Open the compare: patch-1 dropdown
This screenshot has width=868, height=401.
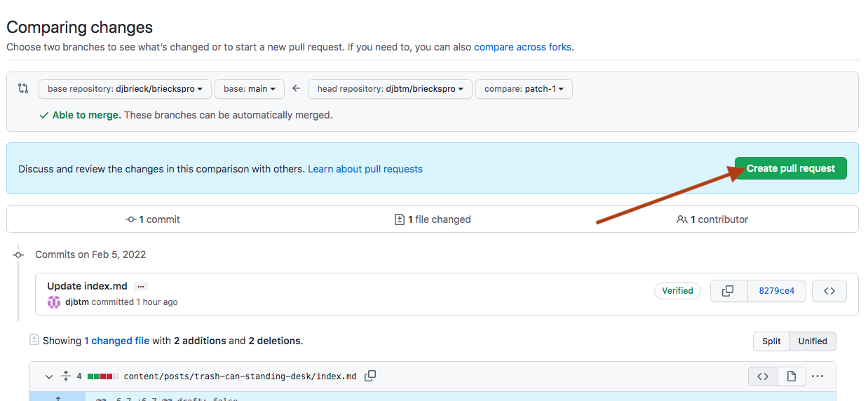pos(524,89)
